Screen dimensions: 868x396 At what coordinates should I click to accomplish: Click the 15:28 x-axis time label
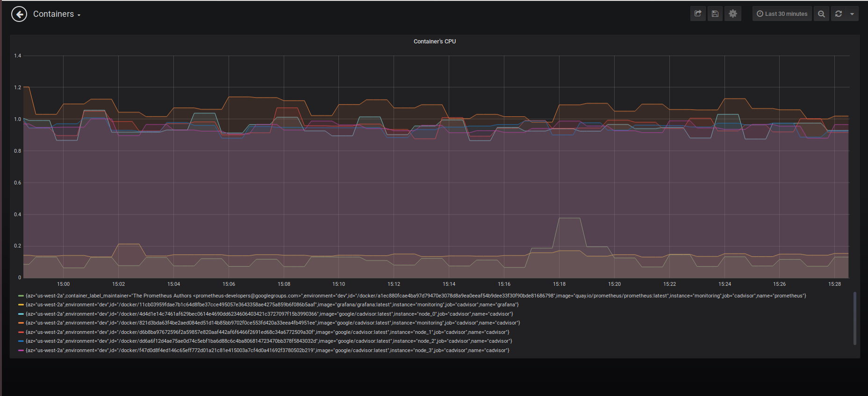[x=835, y=284]
